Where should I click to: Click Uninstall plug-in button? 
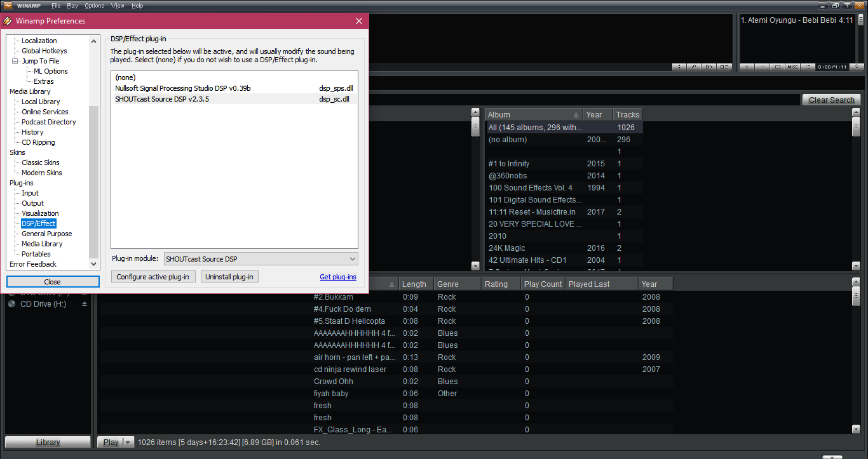click(229, 277)
